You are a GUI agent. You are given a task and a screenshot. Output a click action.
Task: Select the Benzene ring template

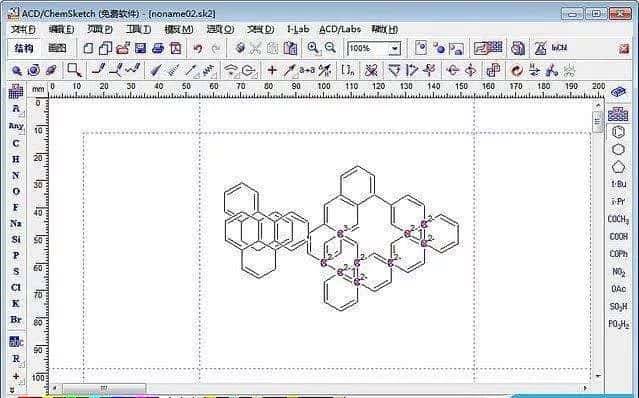click(618, 132)
